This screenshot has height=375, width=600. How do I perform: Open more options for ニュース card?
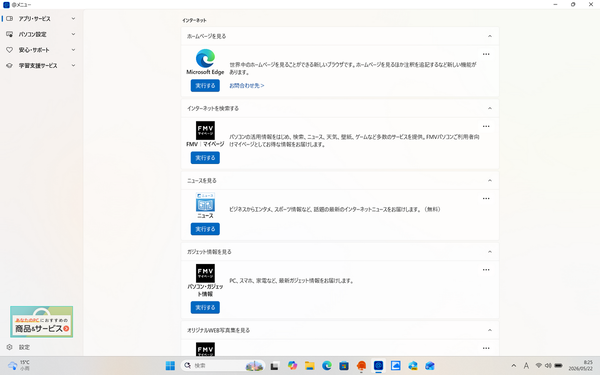(486, 199)
